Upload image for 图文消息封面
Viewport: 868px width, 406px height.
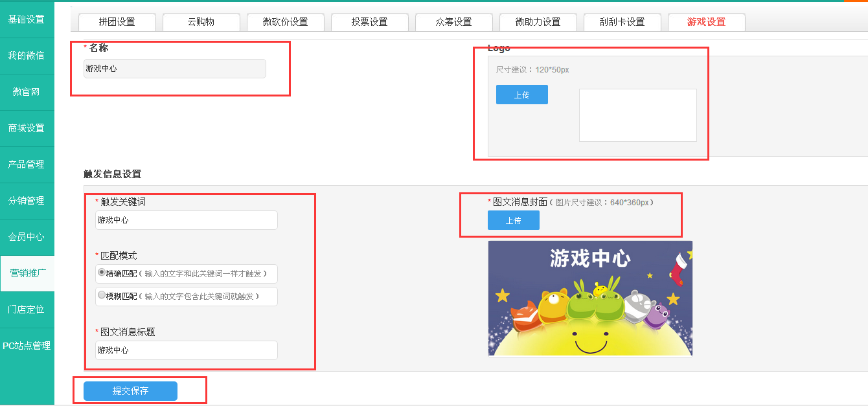(514, 221)
